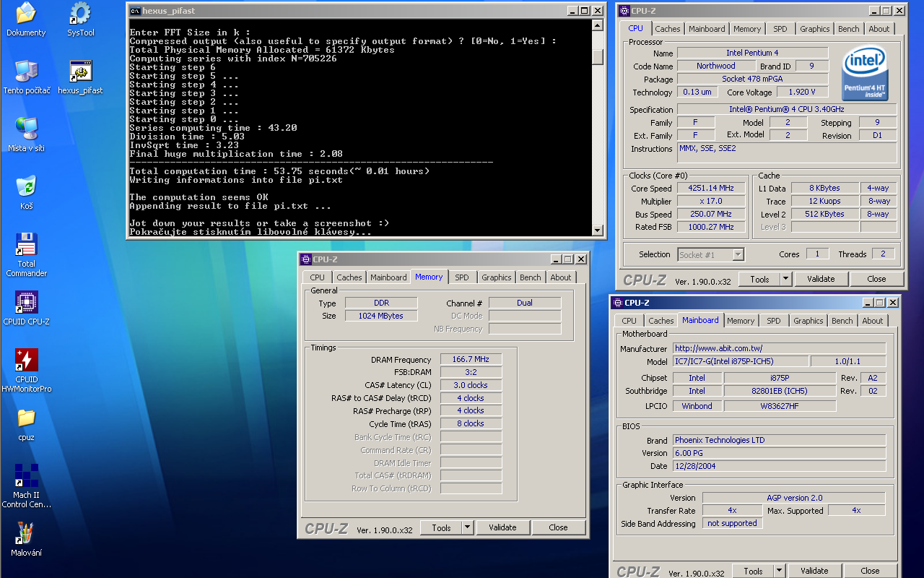Open SPD tab in Memory window
Screen dimensions: 924x578
[462, 277]
